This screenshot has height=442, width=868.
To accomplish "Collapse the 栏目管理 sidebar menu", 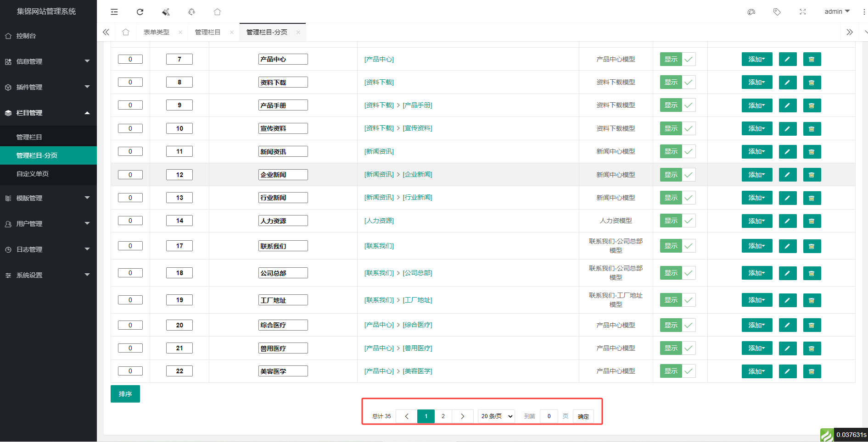I will tap(48, 113).
